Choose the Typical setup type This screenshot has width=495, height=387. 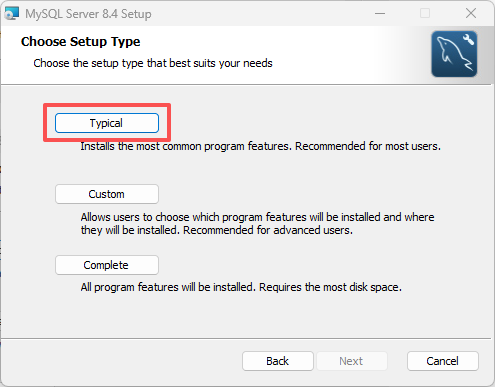coord(107,123)
